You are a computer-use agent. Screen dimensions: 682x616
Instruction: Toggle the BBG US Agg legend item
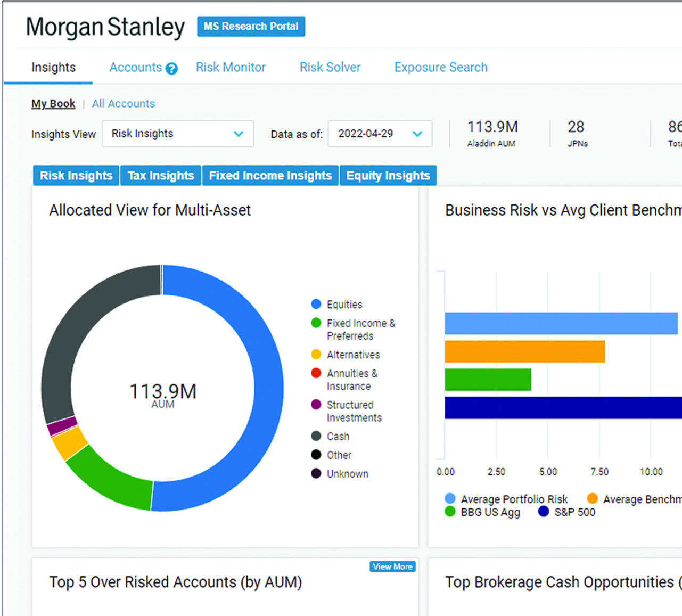(x=482, y=512)
